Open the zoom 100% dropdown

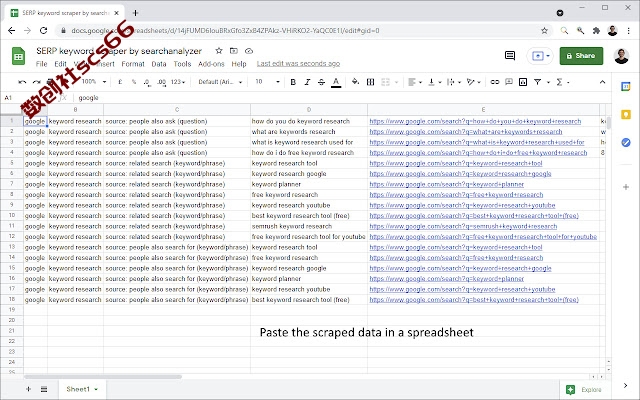tap(94, 82)
